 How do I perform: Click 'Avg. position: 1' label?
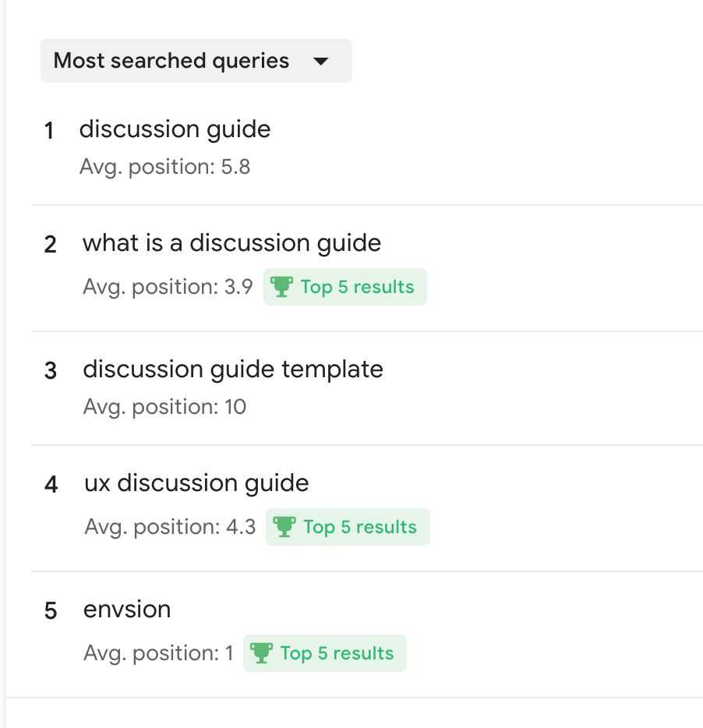point(158,653)
